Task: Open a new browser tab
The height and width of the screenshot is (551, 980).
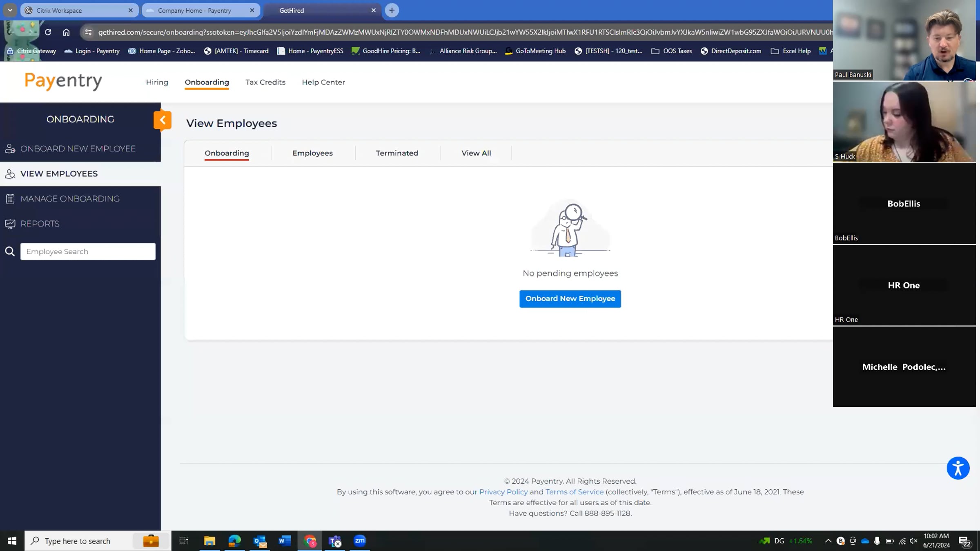Action: [392, 10]
